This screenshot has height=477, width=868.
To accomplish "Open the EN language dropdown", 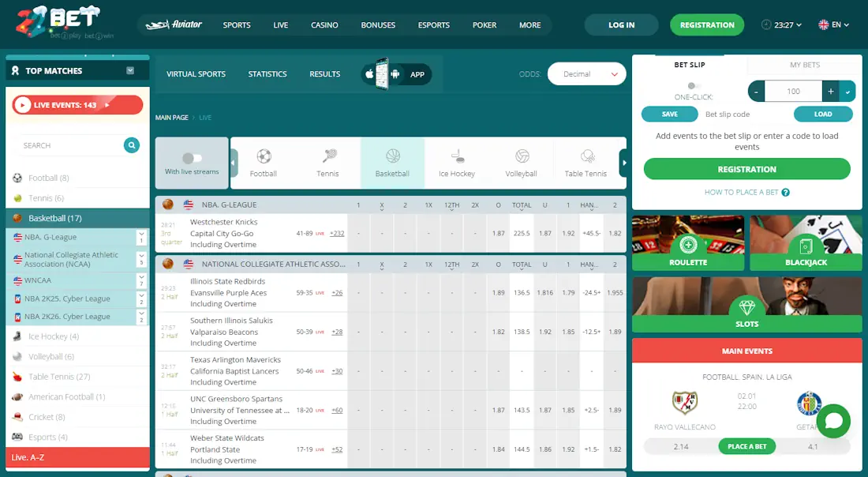I will point(834,24).
